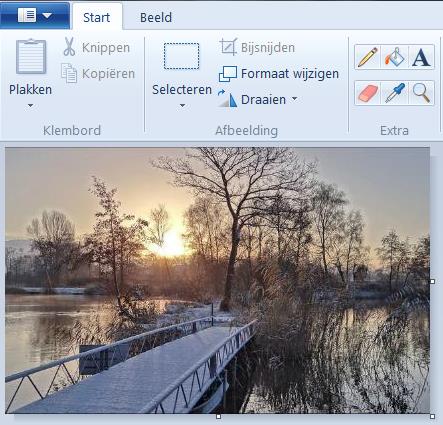Select the Fill with color bucket tool
Screen dimensions: 443x425
click(x=395, y=57)
